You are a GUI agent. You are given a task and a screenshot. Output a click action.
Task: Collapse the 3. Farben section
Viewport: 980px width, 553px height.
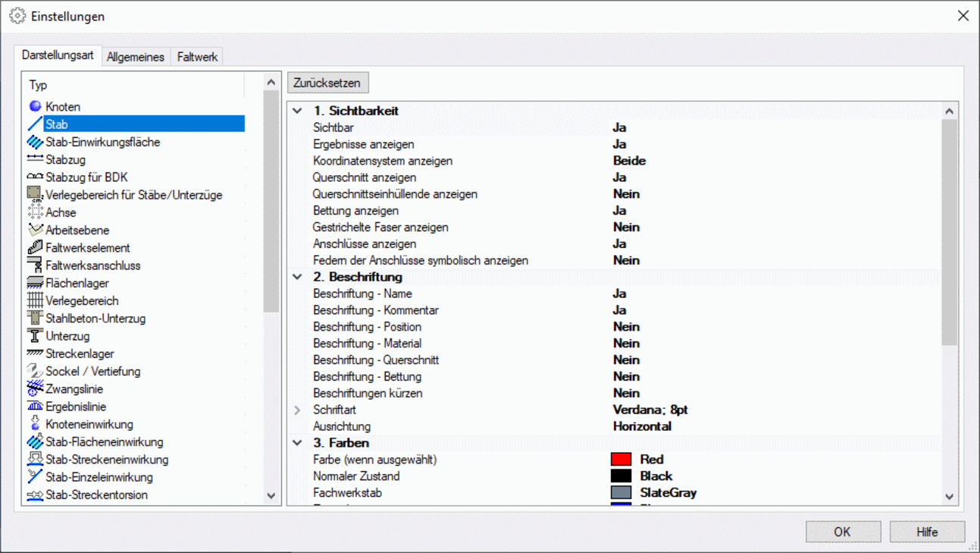[298, 443]
